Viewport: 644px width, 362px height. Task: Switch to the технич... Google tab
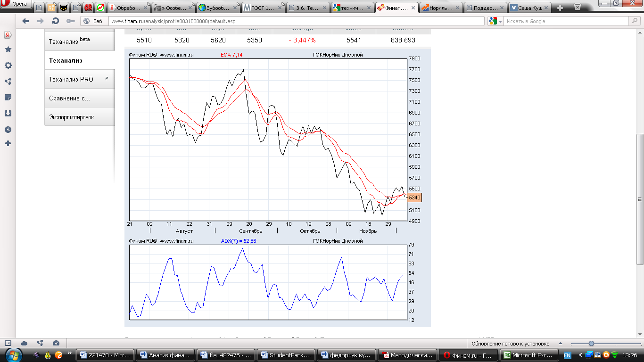click(352, 8)
